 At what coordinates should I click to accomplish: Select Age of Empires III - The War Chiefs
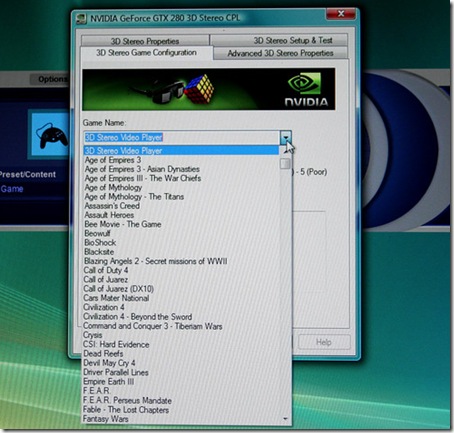coord(181,178)
